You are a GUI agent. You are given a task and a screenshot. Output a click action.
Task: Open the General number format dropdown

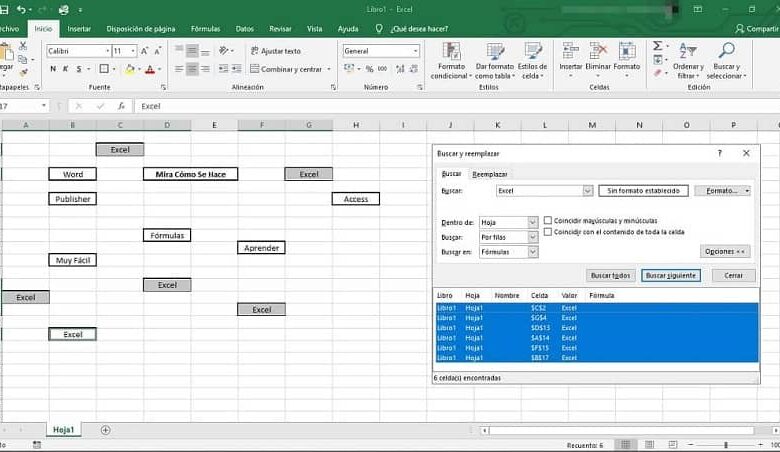415,51
